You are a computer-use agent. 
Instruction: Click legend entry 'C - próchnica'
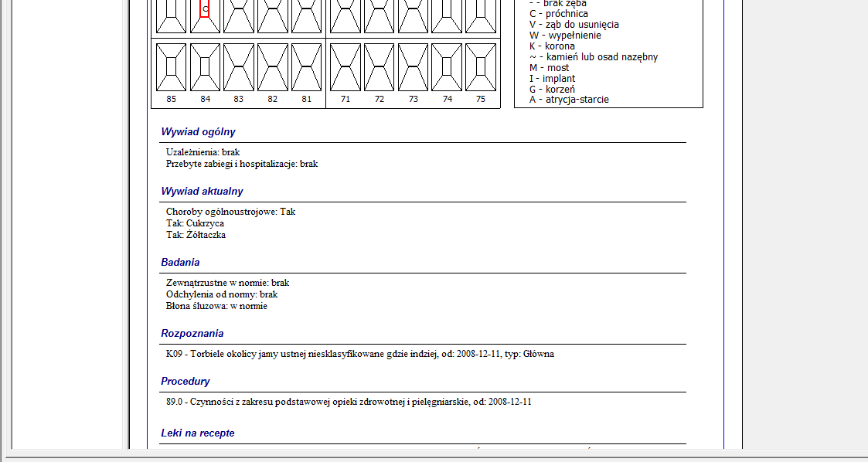click(559, 14)
